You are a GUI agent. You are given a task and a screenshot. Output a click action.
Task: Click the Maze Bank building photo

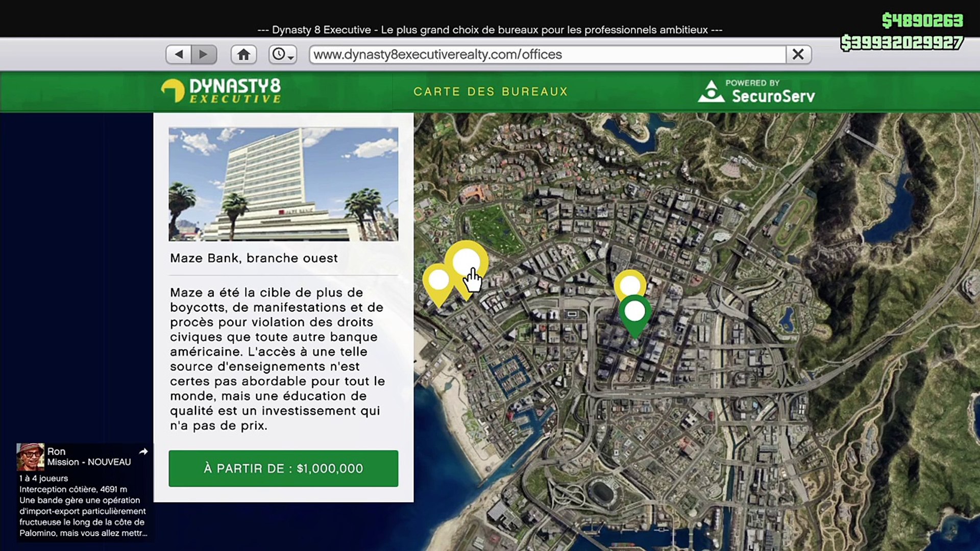(283, 184)
